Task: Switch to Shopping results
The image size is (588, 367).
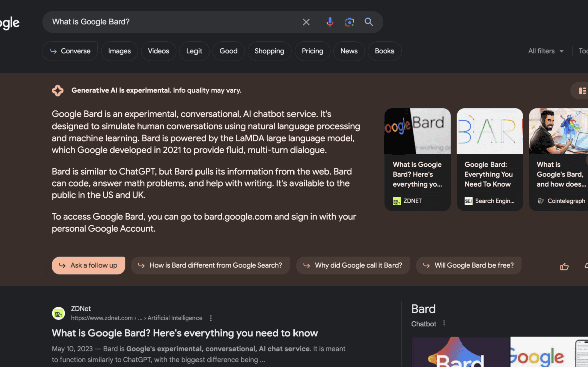Action: (x=269, y=51)
